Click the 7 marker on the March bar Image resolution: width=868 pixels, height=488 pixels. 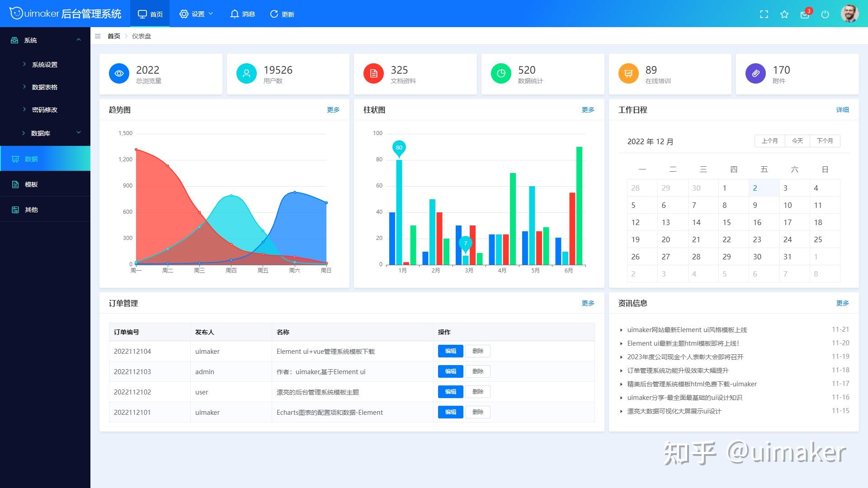coord(465,244)
